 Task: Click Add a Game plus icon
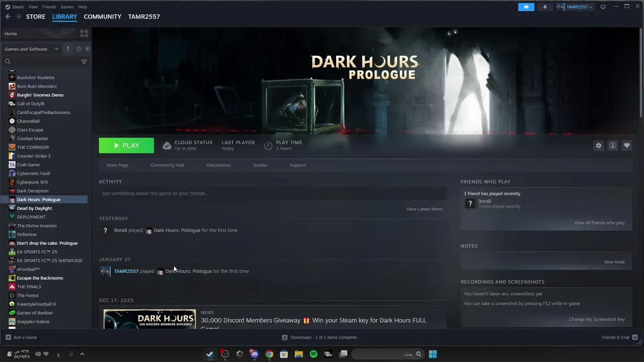[x=8, y=337]
